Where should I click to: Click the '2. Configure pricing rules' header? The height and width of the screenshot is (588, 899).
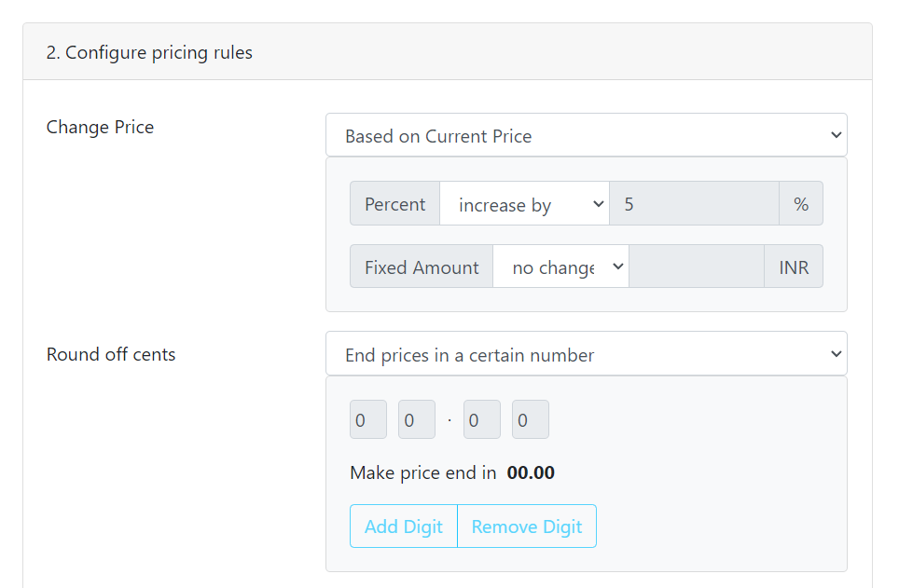tap(149, 52)
